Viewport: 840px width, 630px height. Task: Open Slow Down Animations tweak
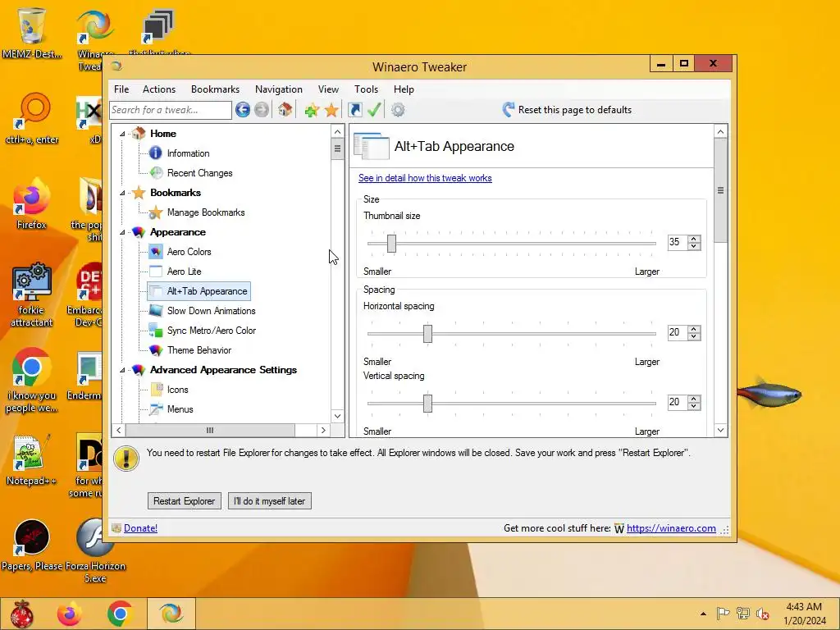(211, 311)
